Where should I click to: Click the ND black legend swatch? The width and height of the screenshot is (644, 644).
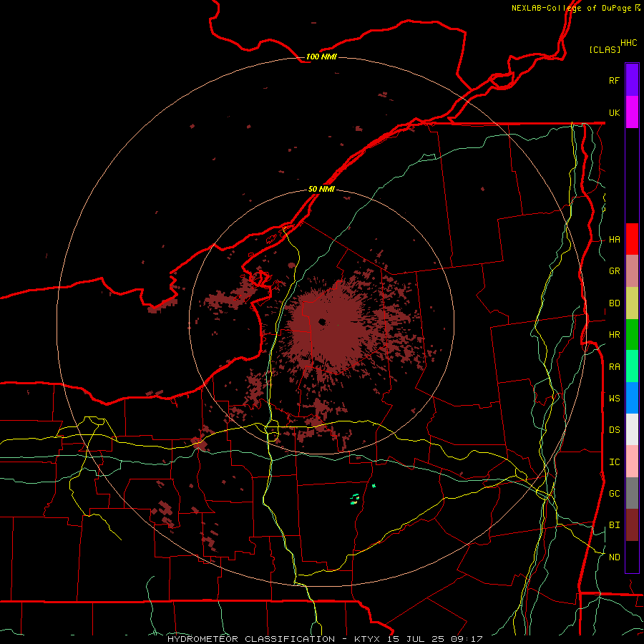(x=632, y=557)
